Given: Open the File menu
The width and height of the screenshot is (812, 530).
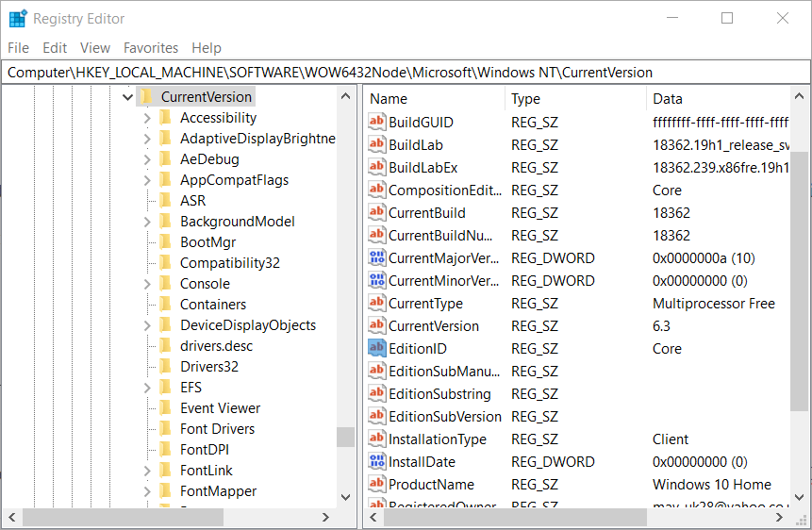Looking at the screenshot, I should click(x=18, y=48).
